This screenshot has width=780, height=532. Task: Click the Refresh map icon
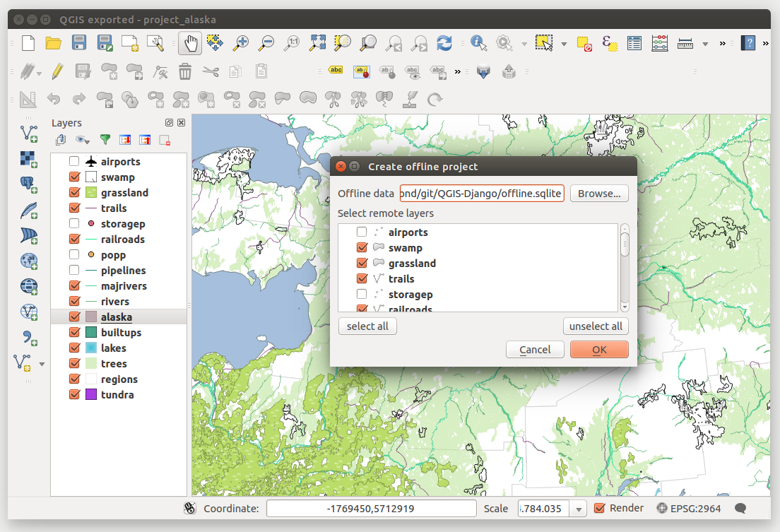(x=444, y=43)
